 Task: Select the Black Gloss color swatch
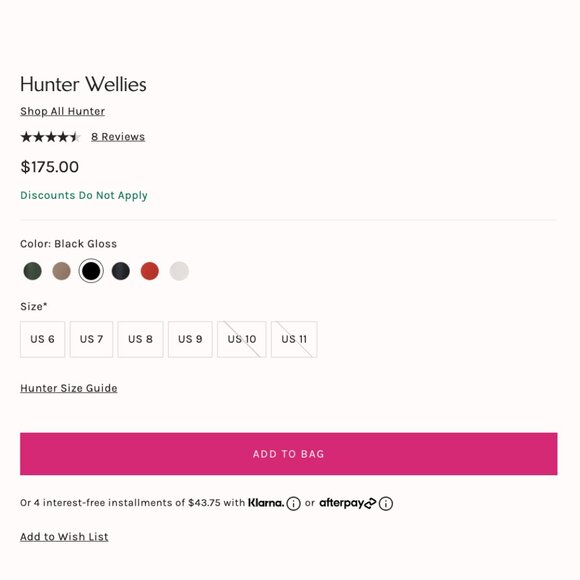(91, 271)
